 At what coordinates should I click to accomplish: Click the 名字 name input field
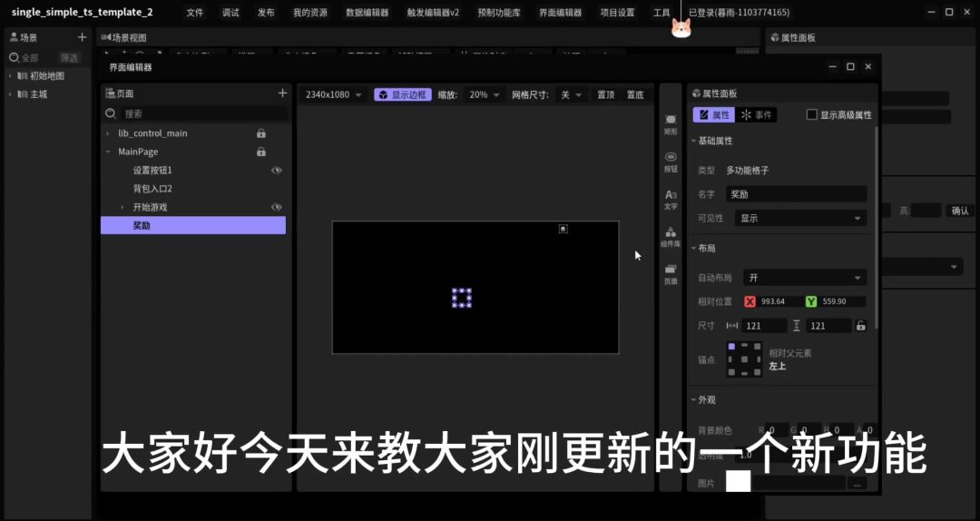pos(796,194)
